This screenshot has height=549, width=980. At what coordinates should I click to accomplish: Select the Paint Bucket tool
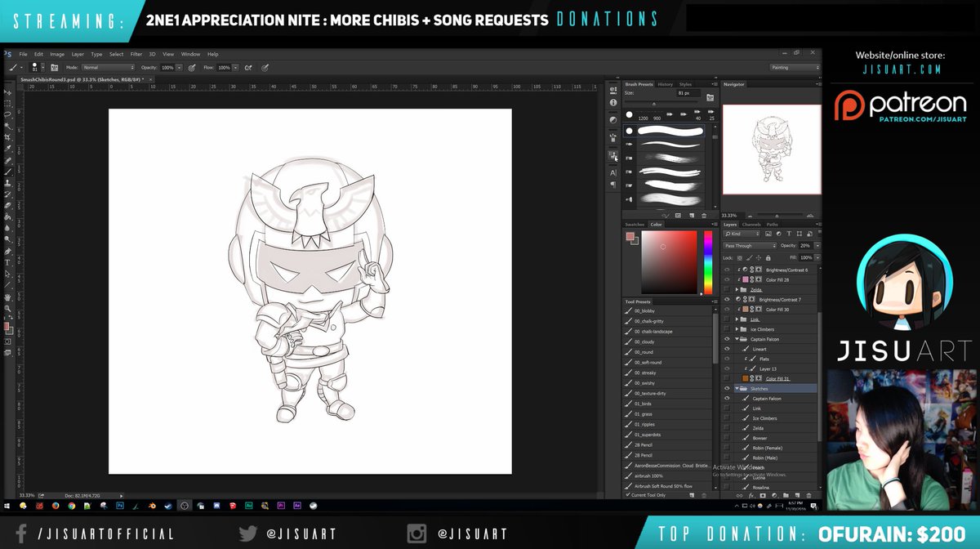tap(8, 218)
